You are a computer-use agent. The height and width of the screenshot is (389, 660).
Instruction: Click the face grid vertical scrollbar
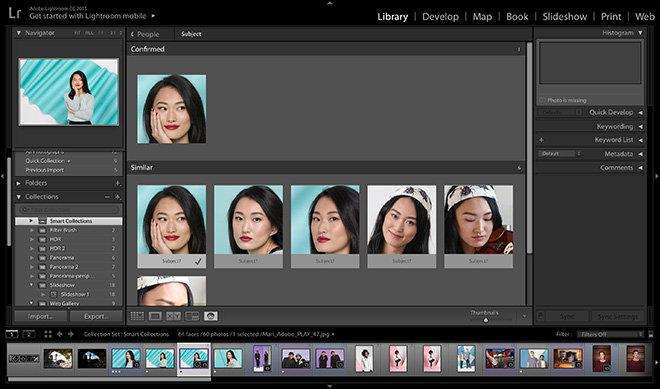(x=530, y=147)
